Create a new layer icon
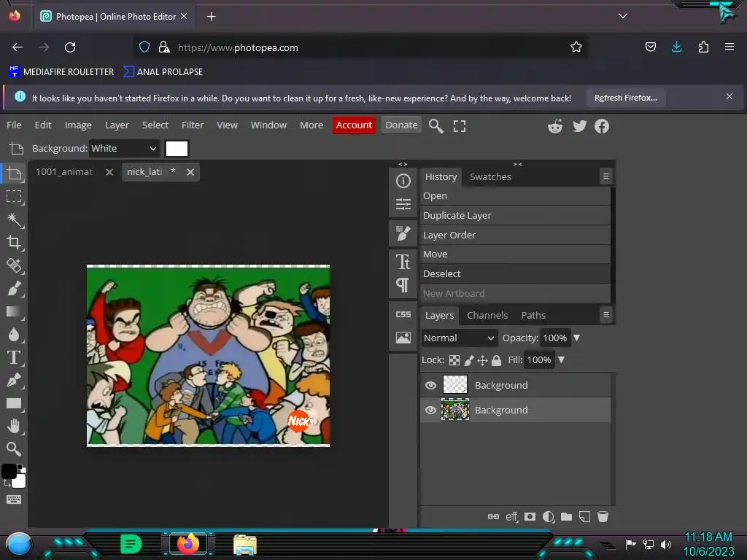This screenshot has height=560, width=747. click(584, 517)
